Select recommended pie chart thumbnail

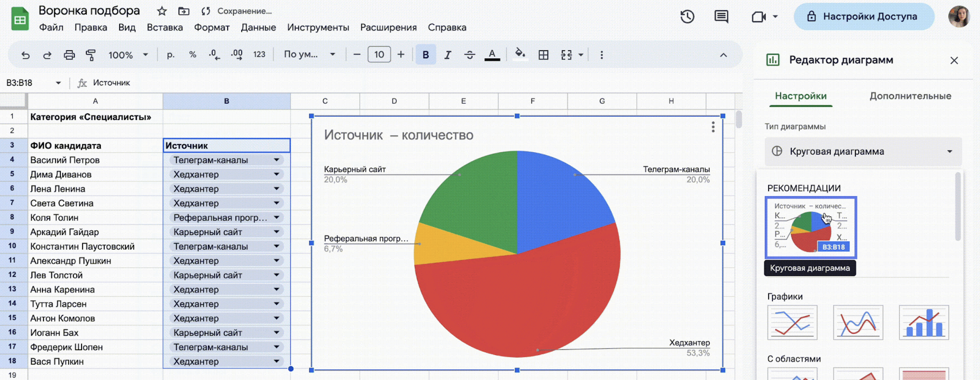pos(811,227)
